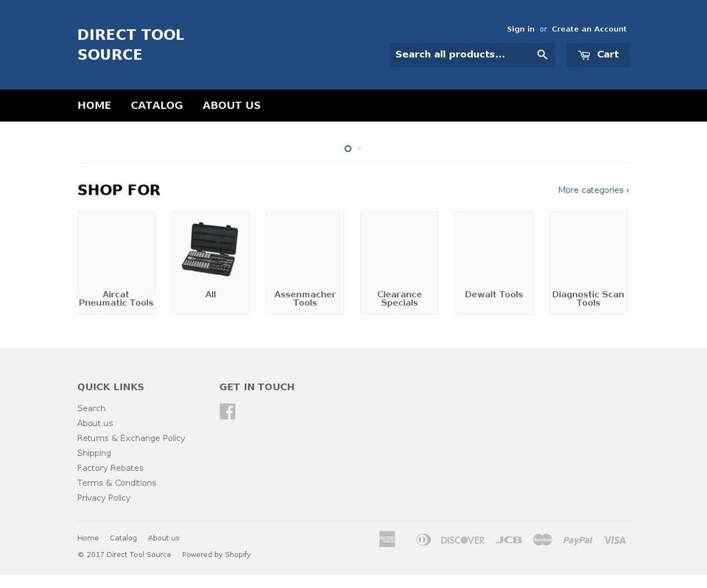The height and width of the screenshot is (588, 707).
Task: Click Create an Account
Action: (589, 29)
